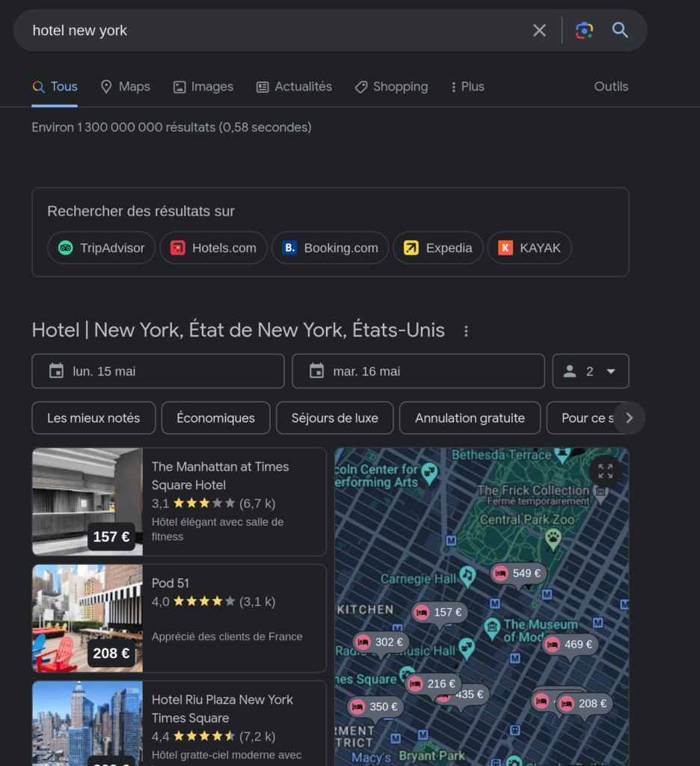
Task: Open check-in date field lun. 15 mai
Action: pyautogui.click(x=158, y=371)
